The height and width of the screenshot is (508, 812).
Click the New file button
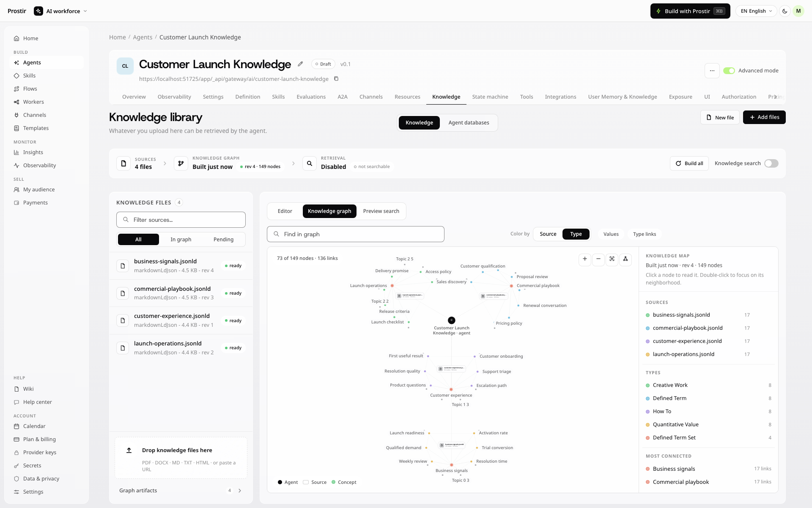[x=720, y=117]
